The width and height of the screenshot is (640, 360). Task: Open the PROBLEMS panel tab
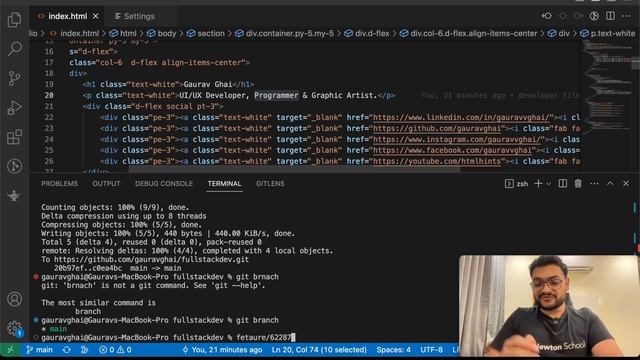[x=59, y=184]
